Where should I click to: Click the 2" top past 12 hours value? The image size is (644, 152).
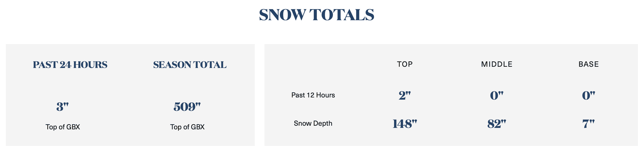click(x=405, y=95)
